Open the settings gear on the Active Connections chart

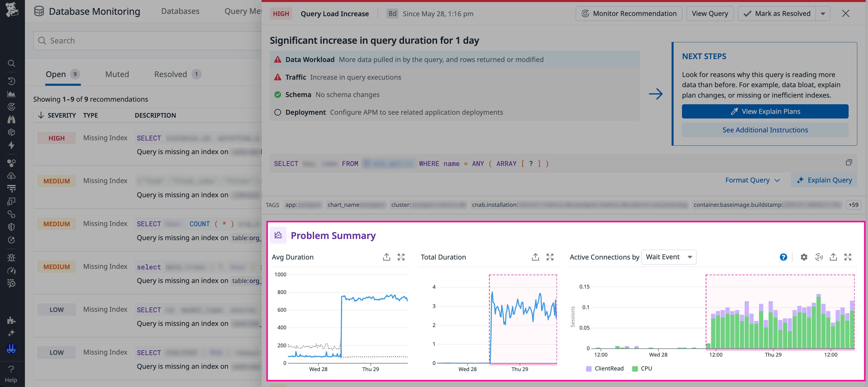804,257
